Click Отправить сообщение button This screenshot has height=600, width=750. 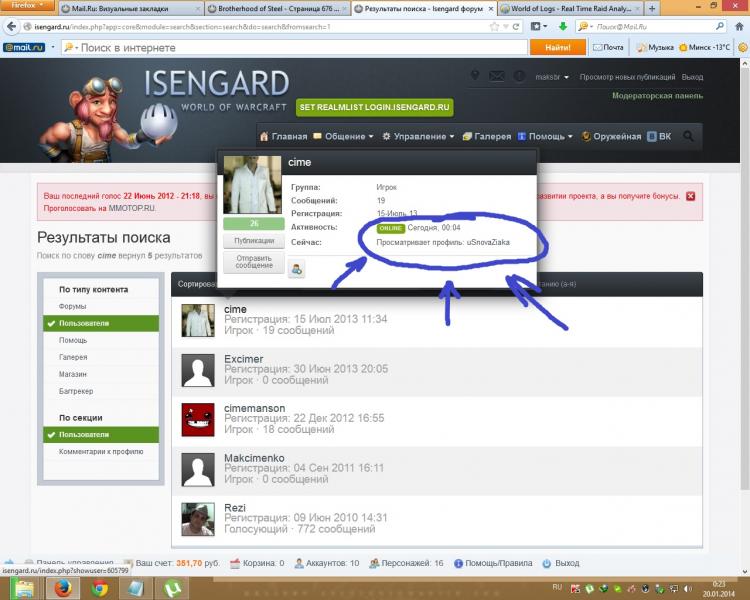254,262
